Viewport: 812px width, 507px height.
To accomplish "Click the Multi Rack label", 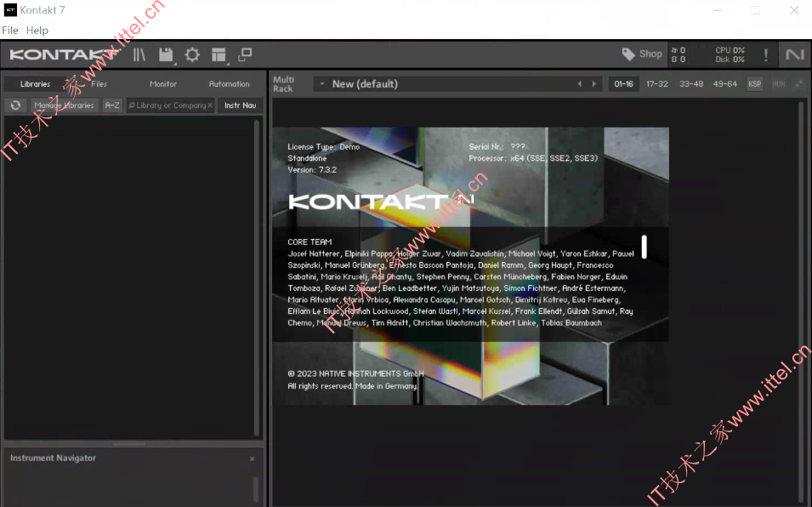I will [283, 84].
